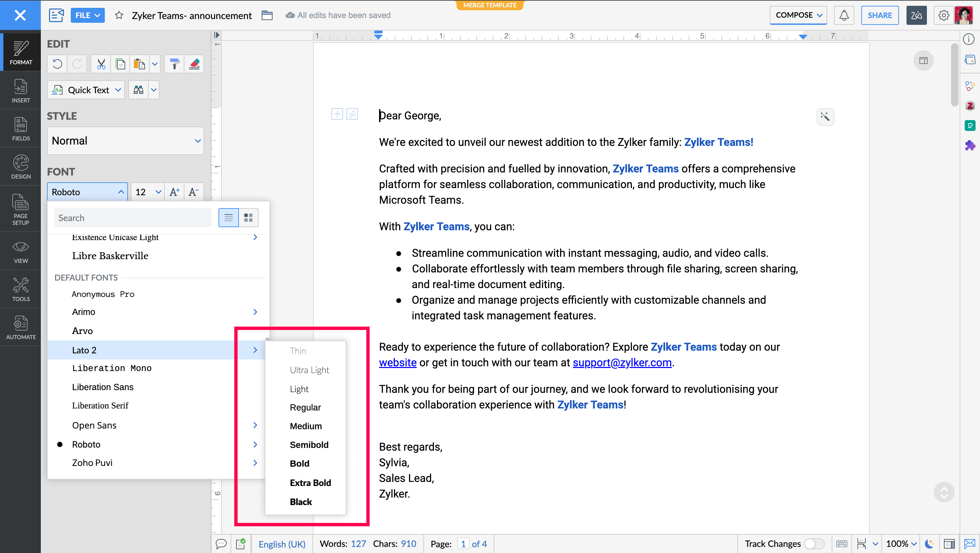Expand the font size 12 dropdown

[x=158, y=192]
